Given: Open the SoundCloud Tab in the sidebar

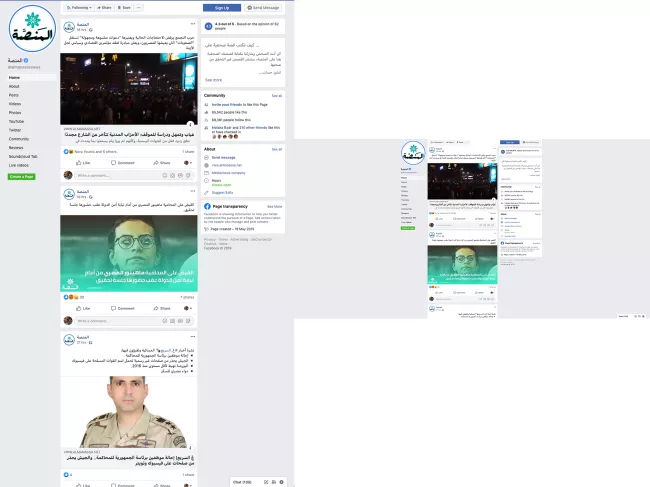Looking at the screenshot, I should point(23,156).
